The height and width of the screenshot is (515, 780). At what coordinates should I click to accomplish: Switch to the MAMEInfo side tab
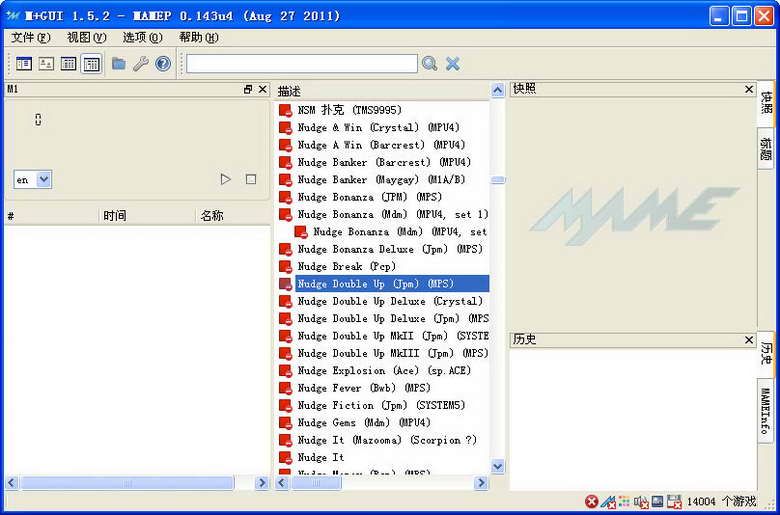pos(765,412)
